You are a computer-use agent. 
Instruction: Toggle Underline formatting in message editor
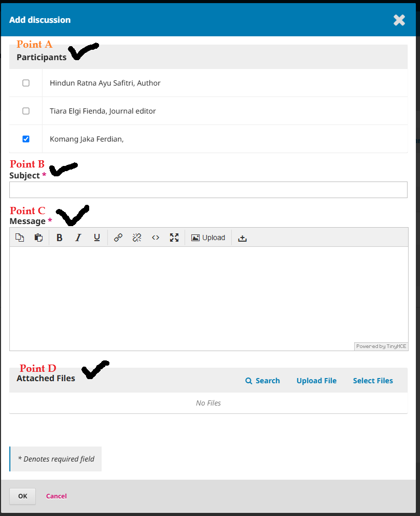pos(97,238)
